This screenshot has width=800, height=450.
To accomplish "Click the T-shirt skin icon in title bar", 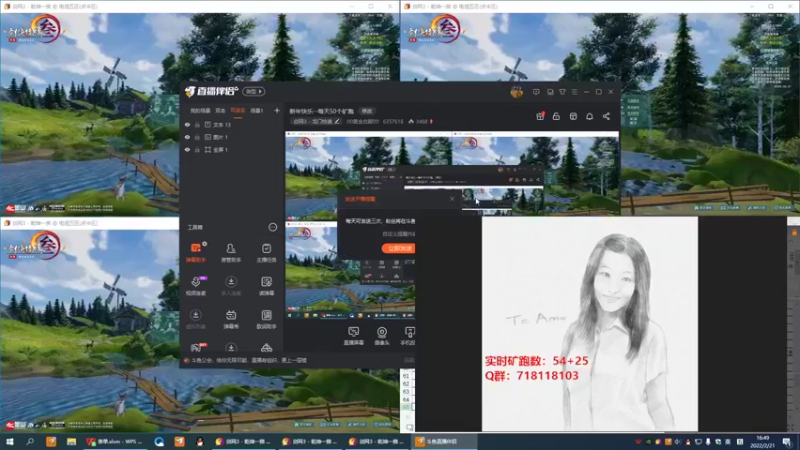I will pyautogui.click(x=562, y=92).
